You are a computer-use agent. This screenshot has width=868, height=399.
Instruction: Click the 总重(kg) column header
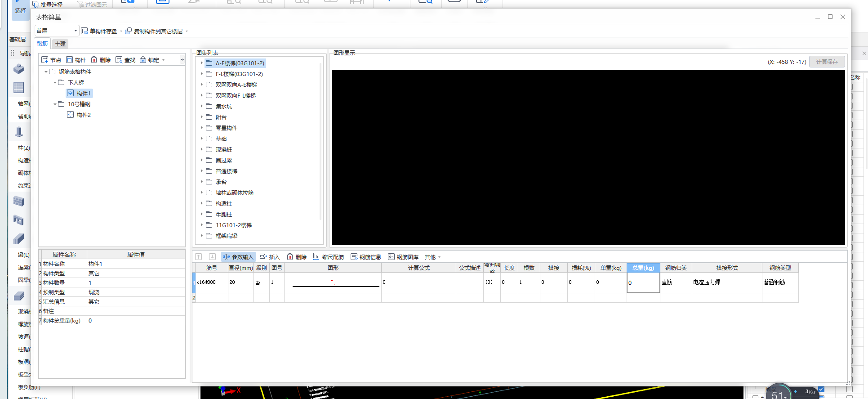point(643,268)
